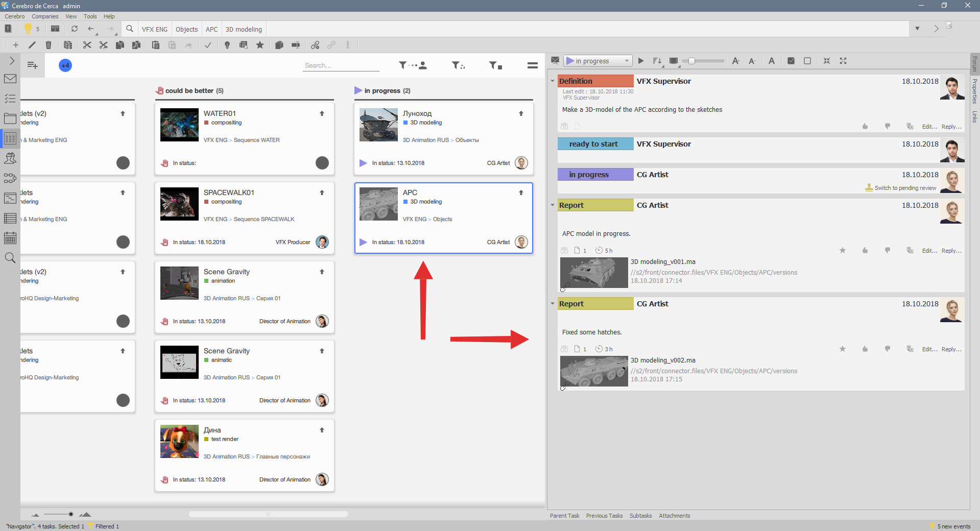Adjust the card zoom slider at board bottom
The width and height of the screenshot is (980, 531).
[59, 514]
